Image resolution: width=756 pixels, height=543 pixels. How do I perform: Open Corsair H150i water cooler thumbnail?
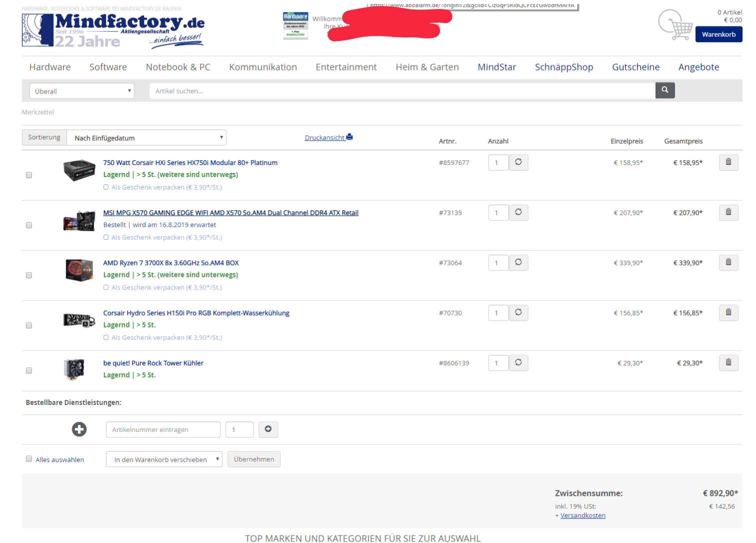click(x=79, y=320)
